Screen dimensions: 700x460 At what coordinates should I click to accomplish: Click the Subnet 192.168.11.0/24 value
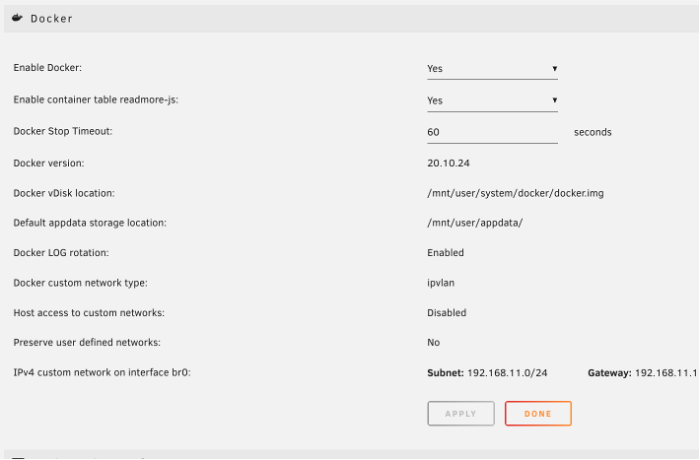[487, 373]
